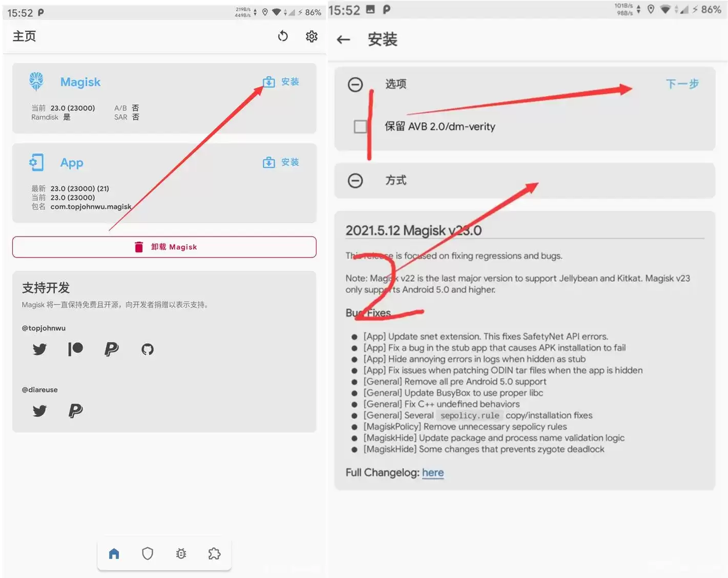
Task: Collapse the 选项 options section
Action: pos(355,84)
